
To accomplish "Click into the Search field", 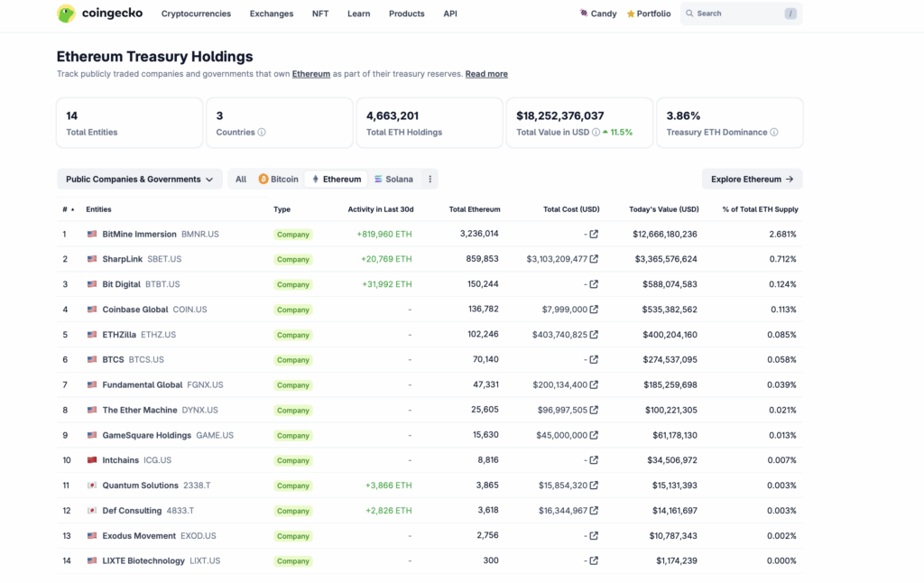I will 742,14.
